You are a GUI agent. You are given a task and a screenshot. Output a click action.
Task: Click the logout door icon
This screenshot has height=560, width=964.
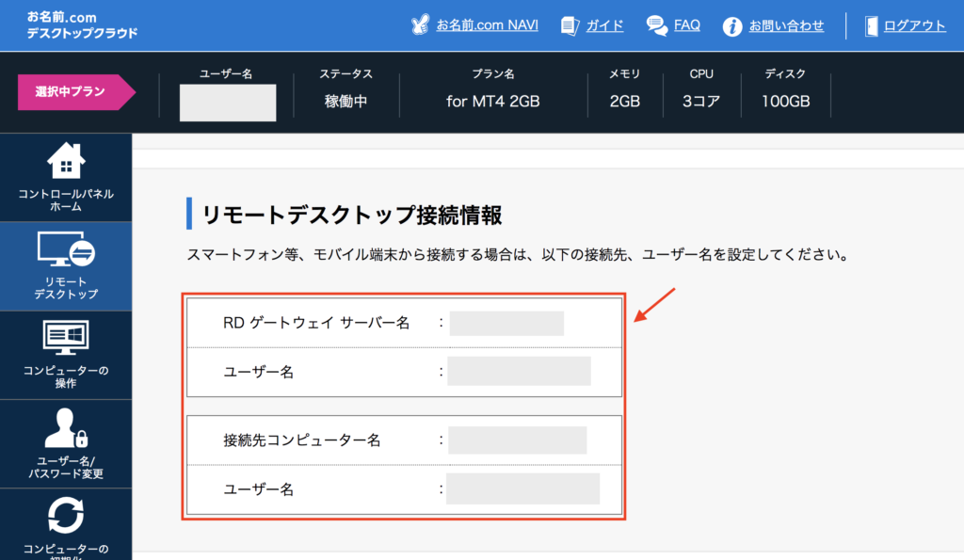[x=871, y=25]
